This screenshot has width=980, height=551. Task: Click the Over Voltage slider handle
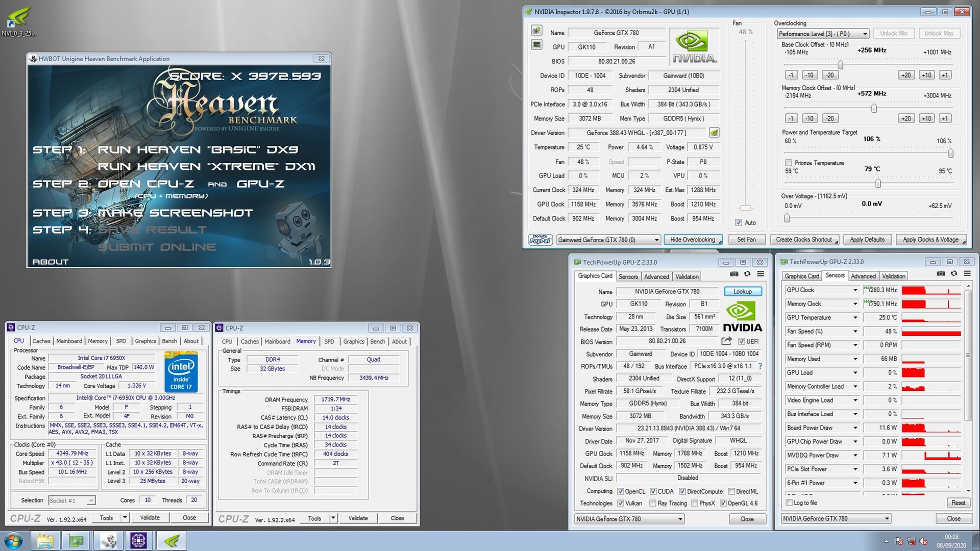tap(787, 218)
